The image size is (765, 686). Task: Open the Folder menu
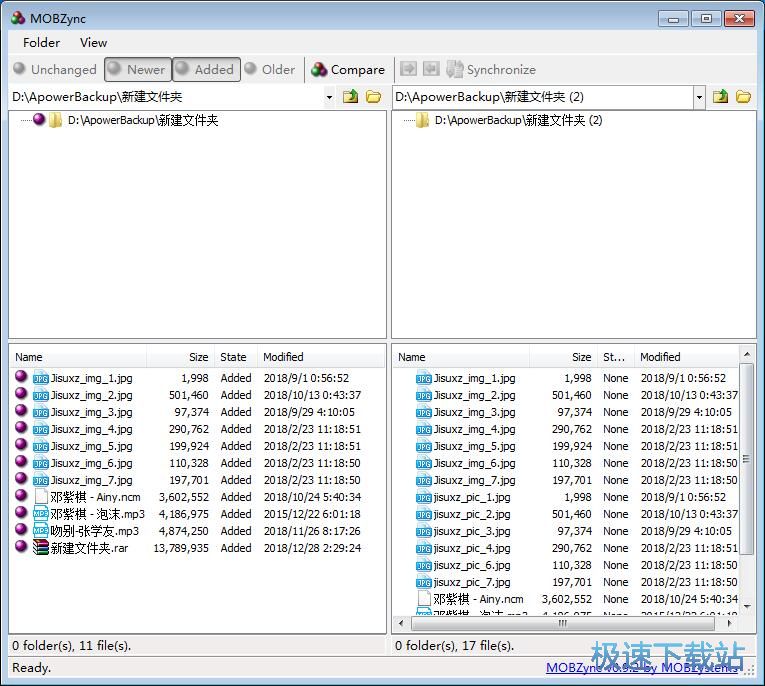tap(41, 42)
